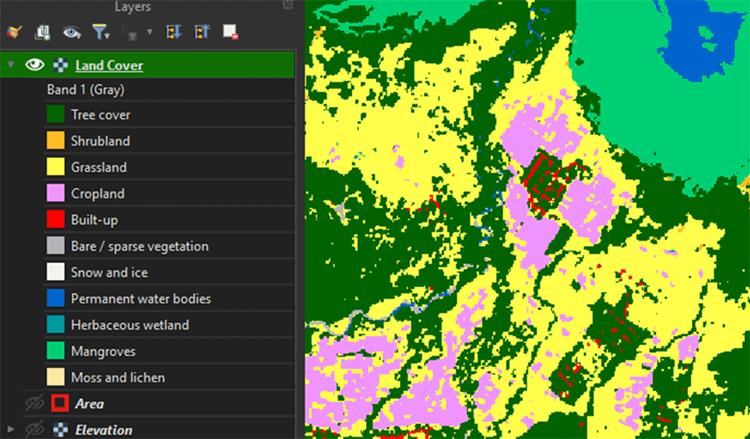Open Manage Map Themes eye icon
This screenshot has width=750, height=439.
pos(71,32)
